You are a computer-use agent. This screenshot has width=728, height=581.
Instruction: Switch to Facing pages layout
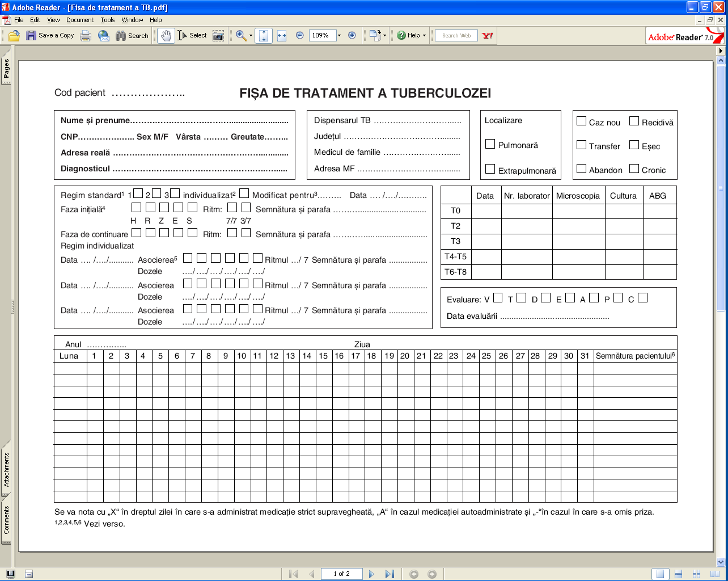coord(714,574)
